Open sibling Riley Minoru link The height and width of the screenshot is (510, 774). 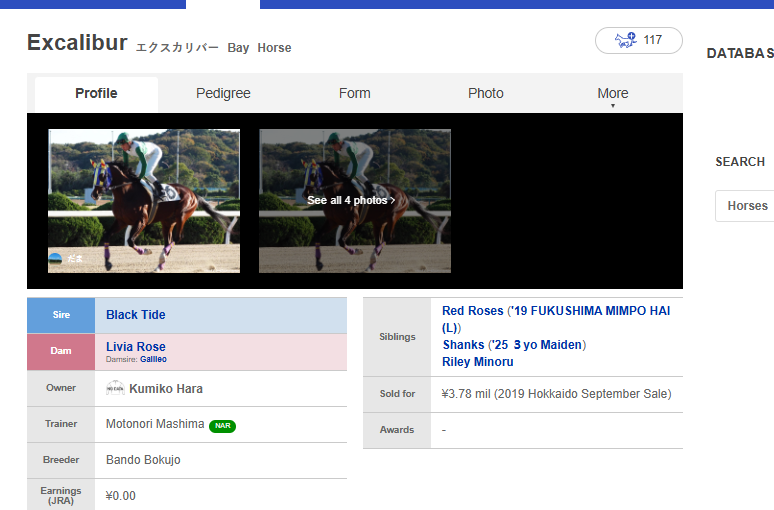tap(477, 362)
